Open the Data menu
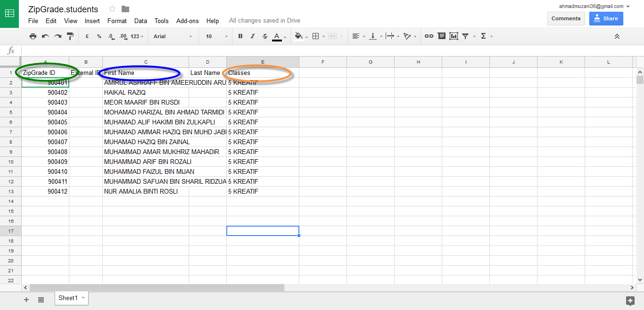Image resolution: width=644 pixels, height=310 pixels. 140,21
